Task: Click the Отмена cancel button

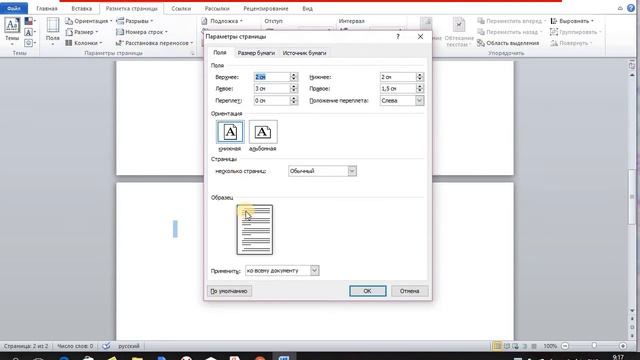Action: 409,291
